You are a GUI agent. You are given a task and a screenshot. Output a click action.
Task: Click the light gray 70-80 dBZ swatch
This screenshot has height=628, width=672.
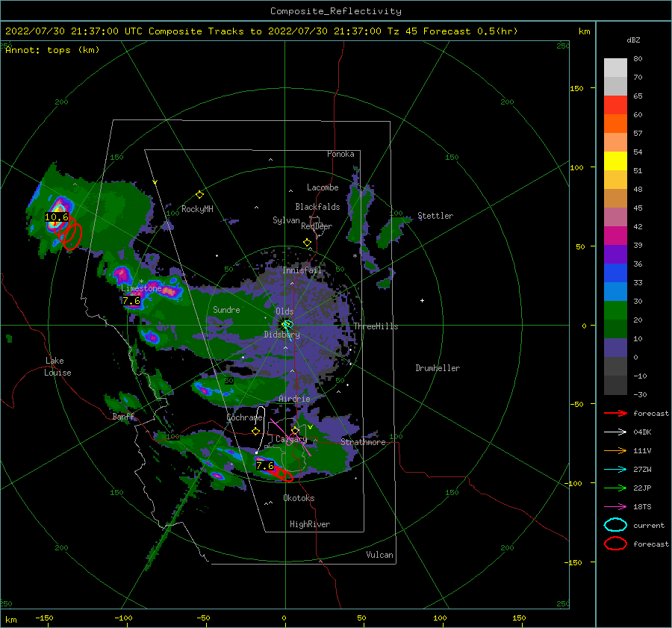coord(615,68)
